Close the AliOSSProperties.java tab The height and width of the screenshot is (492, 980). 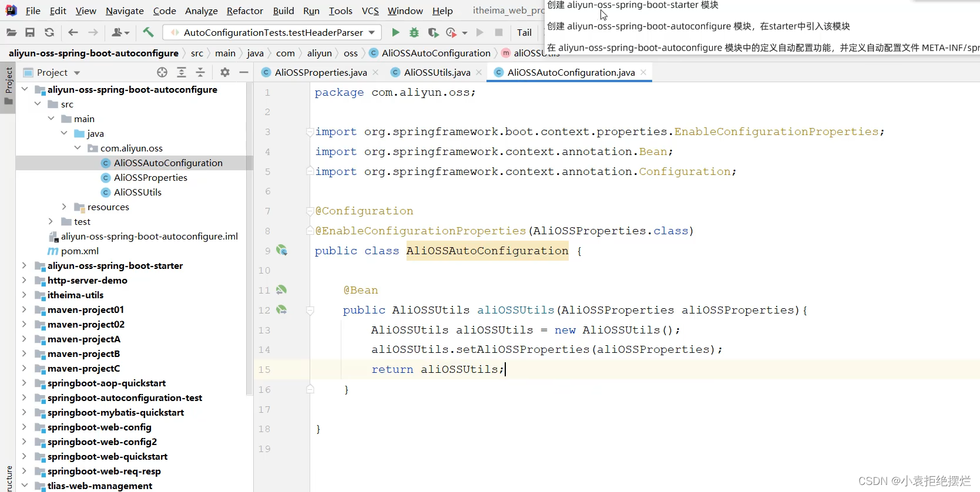[376, 72]
